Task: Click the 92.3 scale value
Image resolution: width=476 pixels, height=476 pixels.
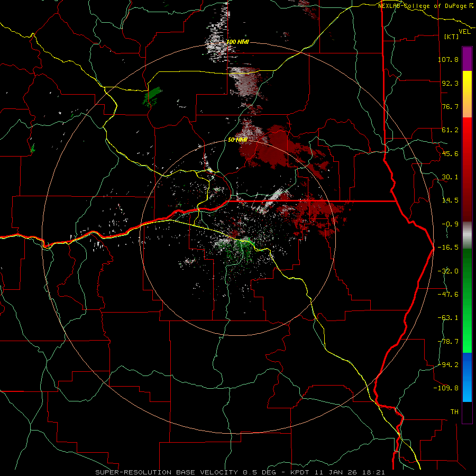Action: coord(450,83)
